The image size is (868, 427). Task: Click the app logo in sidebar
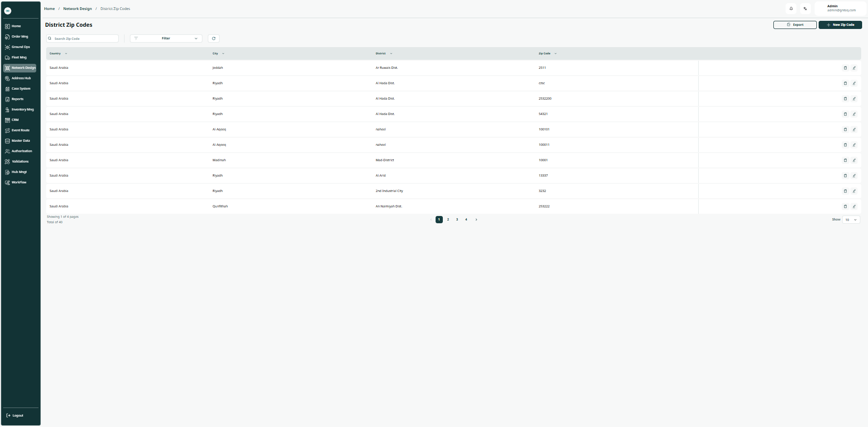pos(8,11)
